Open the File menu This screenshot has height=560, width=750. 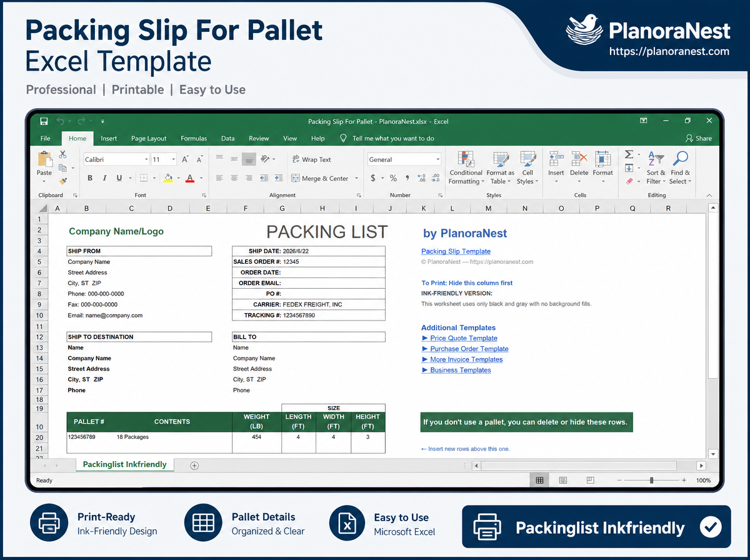pos(46,138)
